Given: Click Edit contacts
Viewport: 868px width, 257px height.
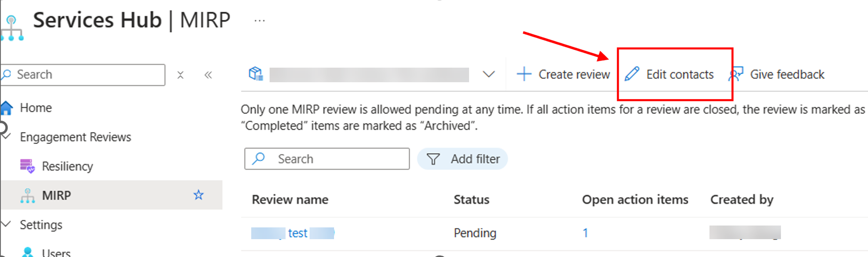Looking at the screenshot, I should (x=669, y=74).
